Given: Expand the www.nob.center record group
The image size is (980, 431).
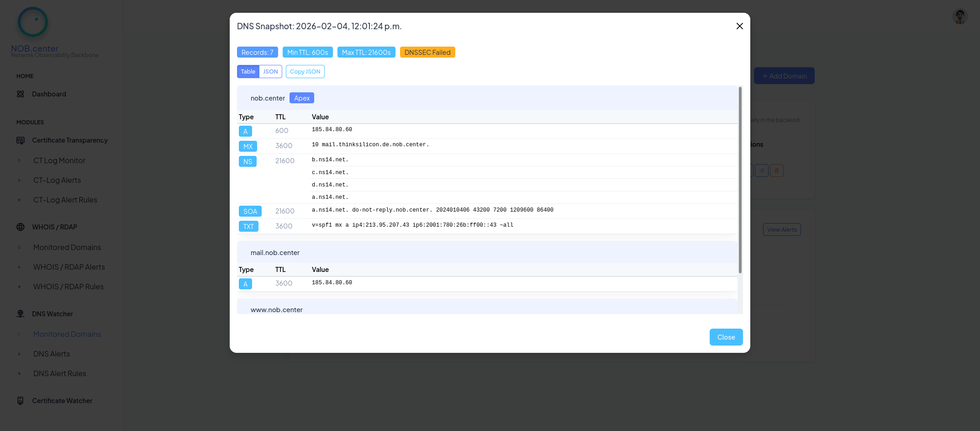Looking at the screenshot, I should (277, 309).
